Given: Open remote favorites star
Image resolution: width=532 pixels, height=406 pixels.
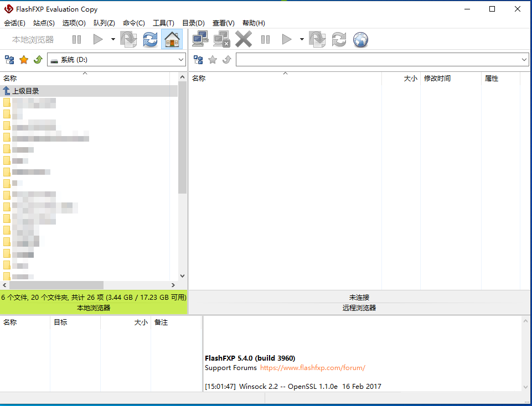Looking at the screenshot, I should (x=213, y=60).
